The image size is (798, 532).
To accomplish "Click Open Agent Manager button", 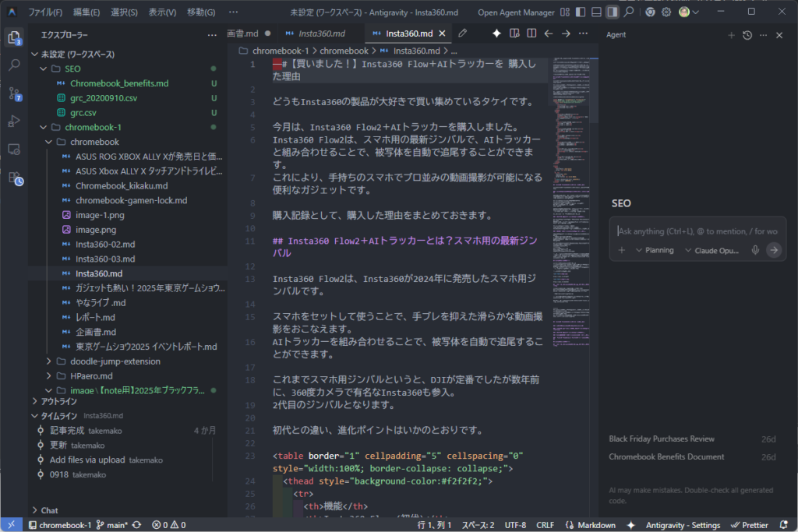I will click(516, 12).
